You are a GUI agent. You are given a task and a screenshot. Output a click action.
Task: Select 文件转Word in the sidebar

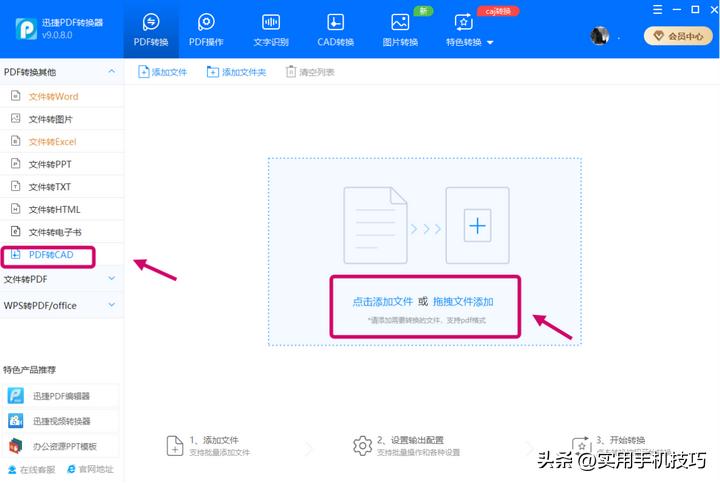[62, 96]
